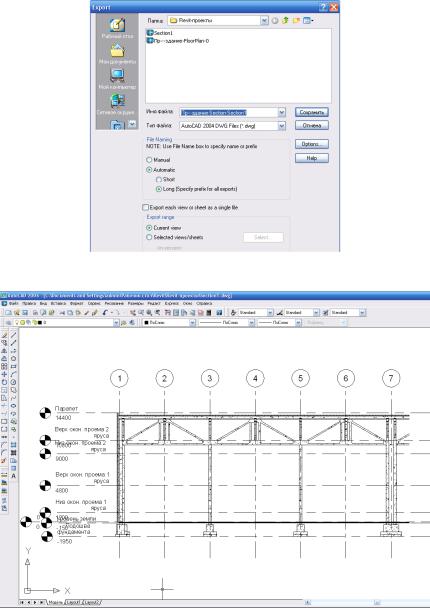This screenshot has width=430, height=608.
Task: Expand the text style Standard dropdown
Action: pos(270,313)
